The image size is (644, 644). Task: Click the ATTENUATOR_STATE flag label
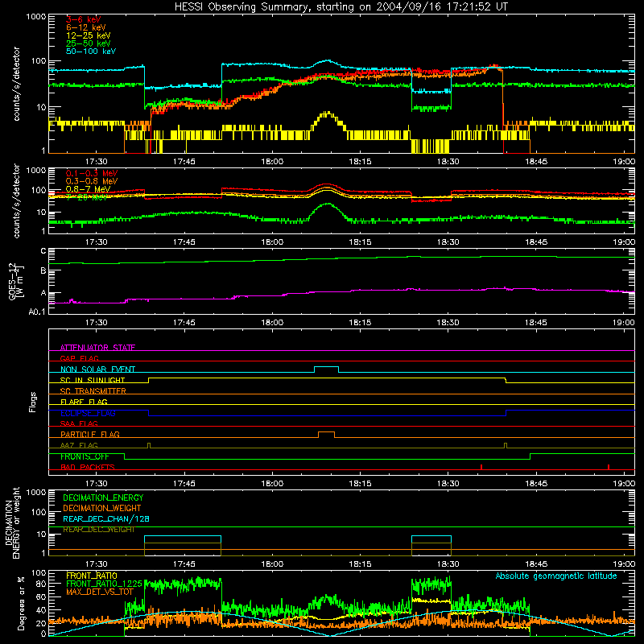[97, 348]
